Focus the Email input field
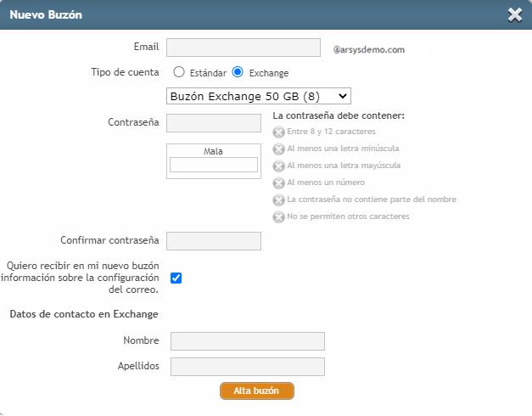The height and width of the screenshot is (416, 532). (x=244, y=48)
